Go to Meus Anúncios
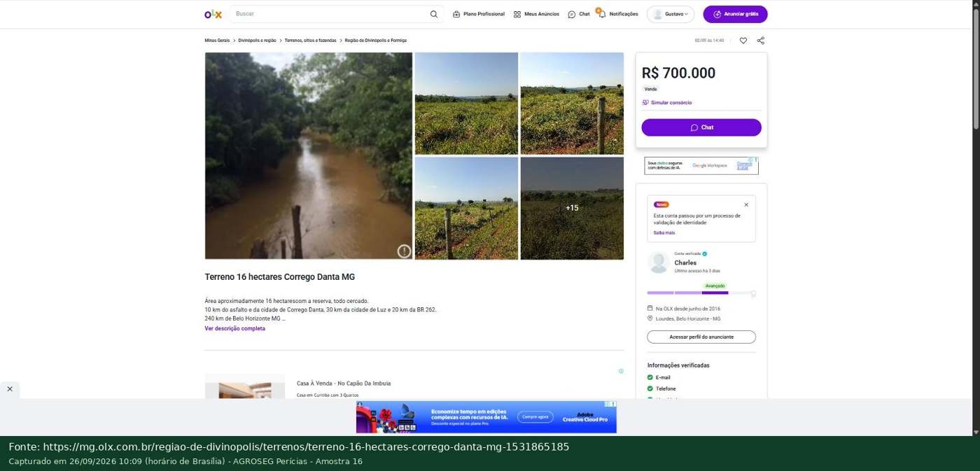 click(536, 14)
